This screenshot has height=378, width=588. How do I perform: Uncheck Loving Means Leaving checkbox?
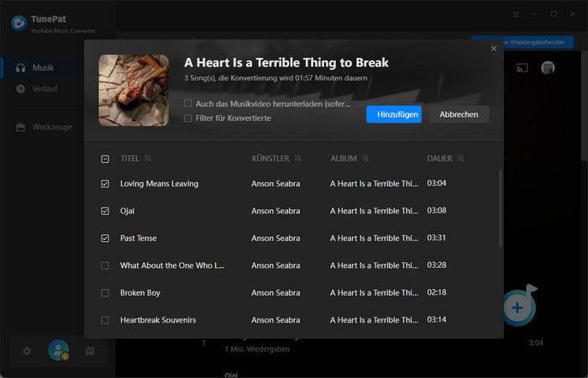point(105,184)
